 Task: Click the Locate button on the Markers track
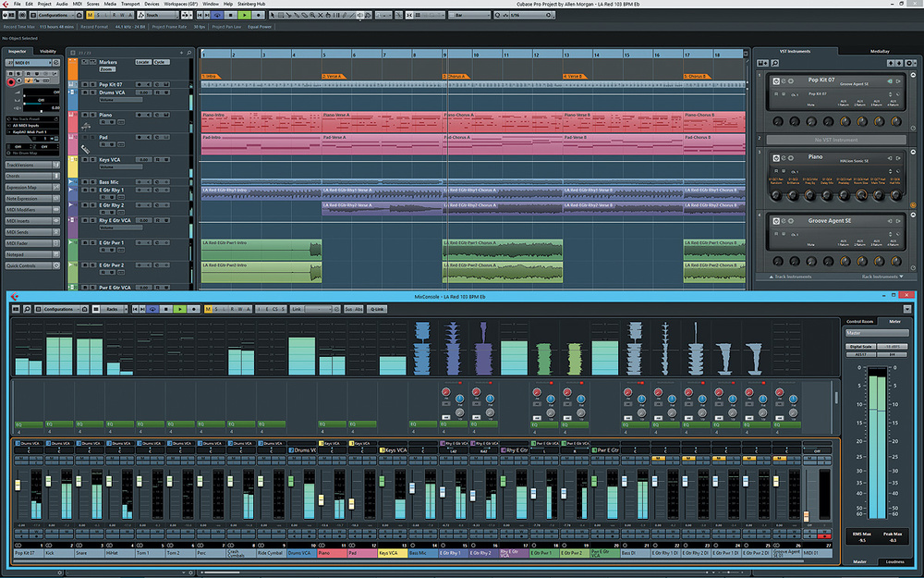tap(143, 62)
